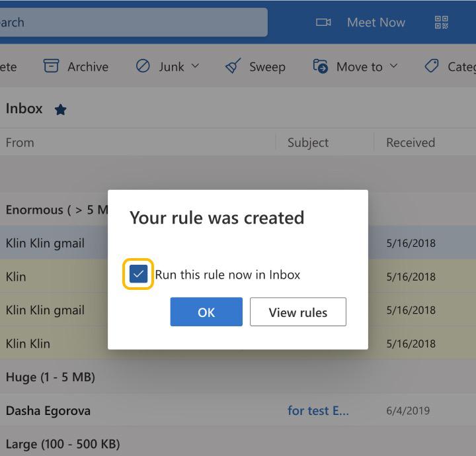This screenshot has width=476, height=456.
Task: Click the Meet Now video camera icon
Action: pos(323,23)
